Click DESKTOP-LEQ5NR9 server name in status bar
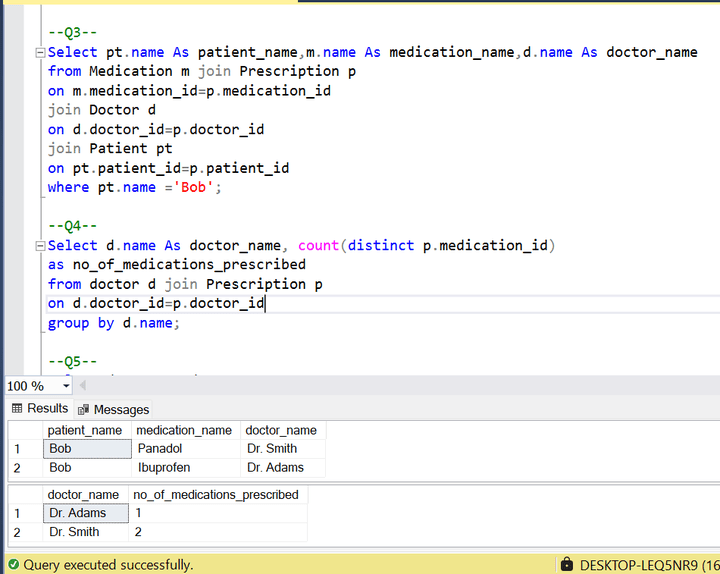Screen dimensions: 720x574 pos(644,565)
